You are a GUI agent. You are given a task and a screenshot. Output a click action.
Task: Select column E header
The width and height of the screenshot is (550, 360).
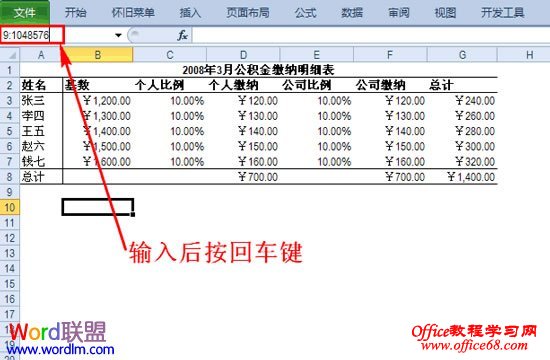316,55
